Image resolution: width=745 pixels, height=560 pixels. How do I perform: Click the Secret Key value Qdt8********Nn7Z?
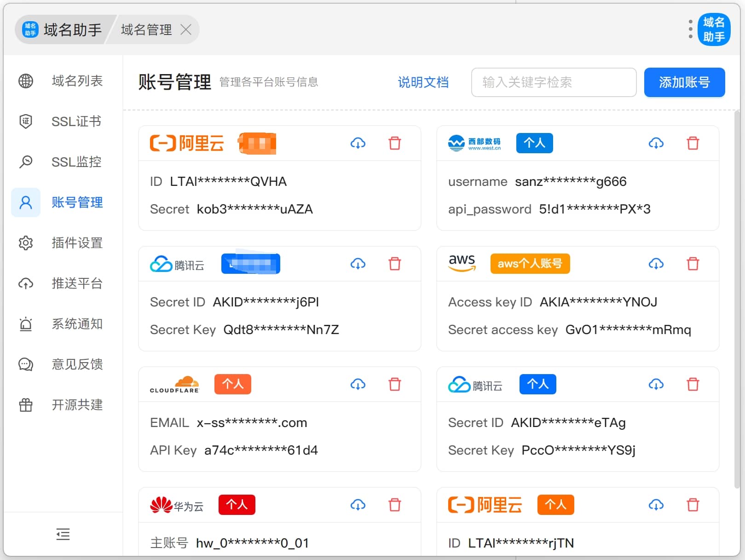pyautogui.click(x=281, y=330)
